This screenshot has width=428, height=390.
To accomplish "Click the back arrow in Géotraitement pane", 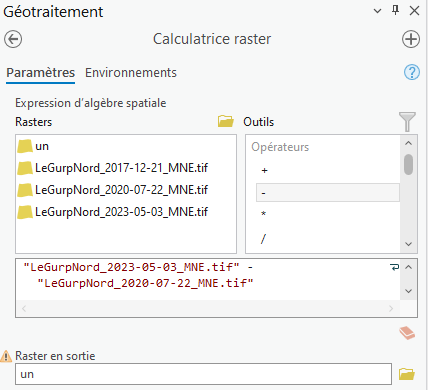I will [x=13, y=39].
